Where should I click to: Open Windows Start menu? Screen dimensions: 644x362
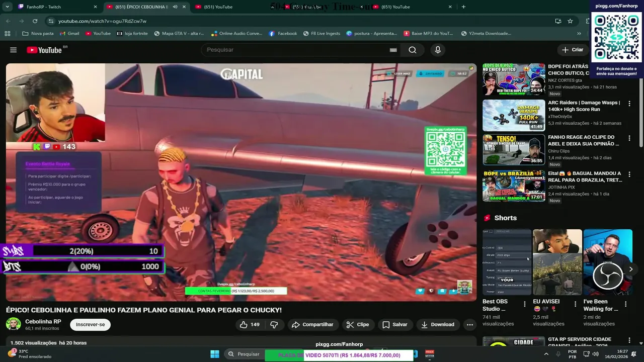click(x=215, y=354)
